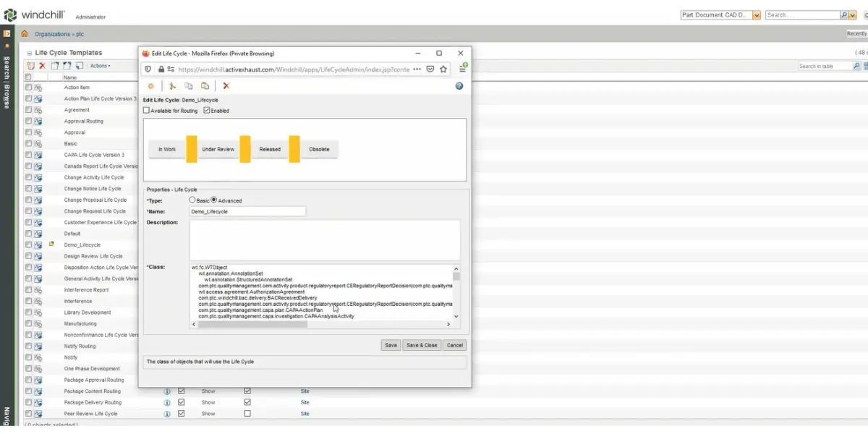This screenshot has width=868, height=434.
Task: Click the Cancel button
Action: [x=455, y=345]
